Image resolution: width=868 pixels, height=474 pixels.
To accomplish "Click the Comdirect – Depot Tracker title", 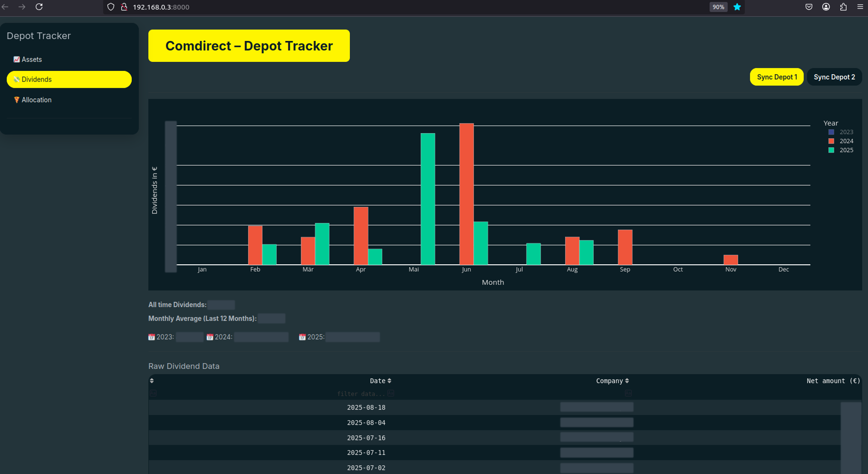I will coord(249,46).
